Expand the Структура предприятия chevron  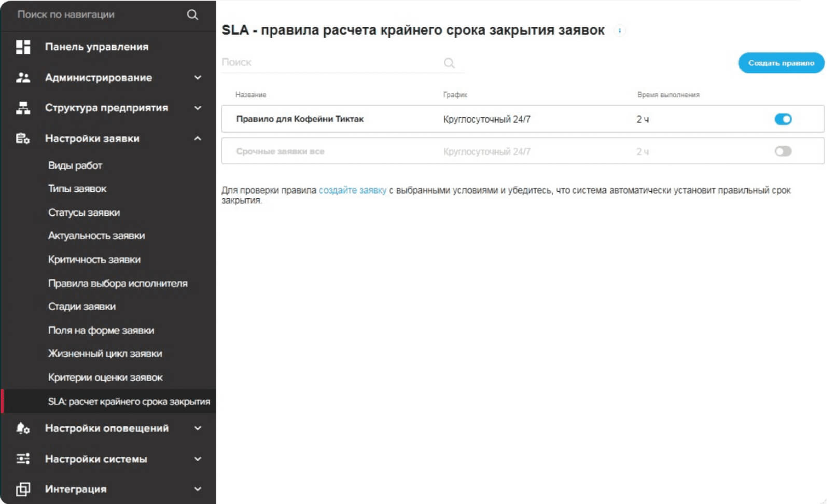pyautogui.click(x=198, y=108)
